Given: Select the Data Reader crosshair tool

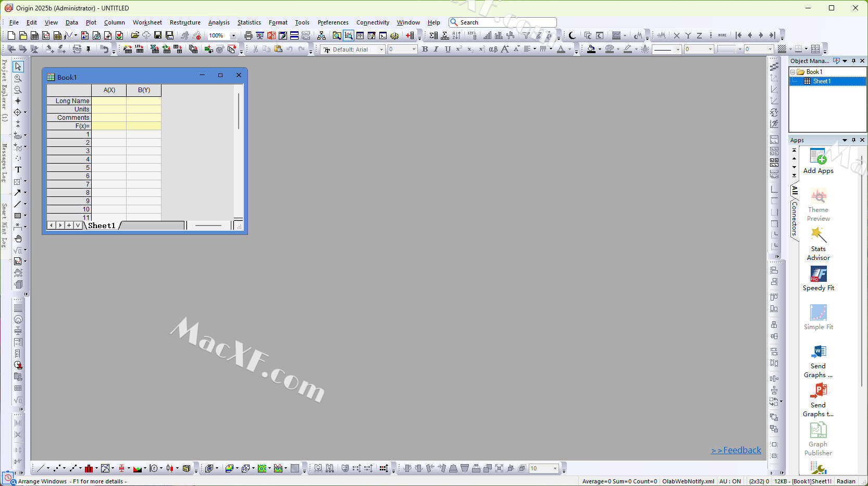Looking at the screenshot, I should 18,113.
